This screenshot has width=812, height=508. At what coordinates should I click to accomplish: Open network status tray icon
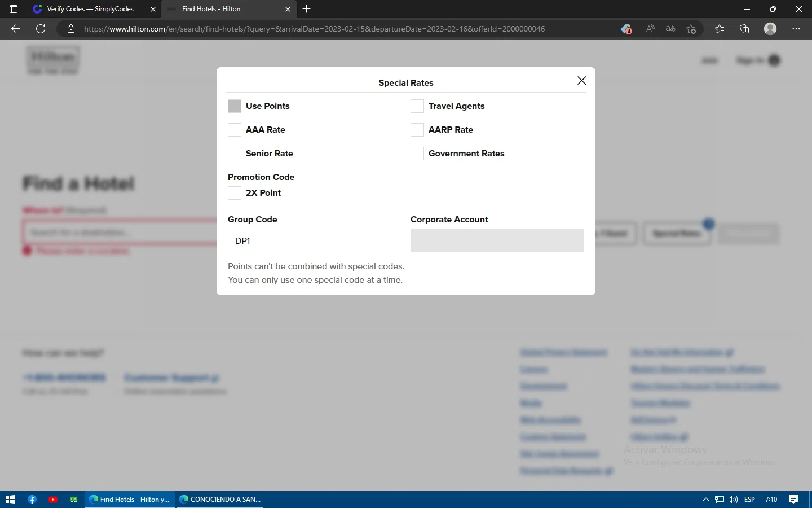720,500
